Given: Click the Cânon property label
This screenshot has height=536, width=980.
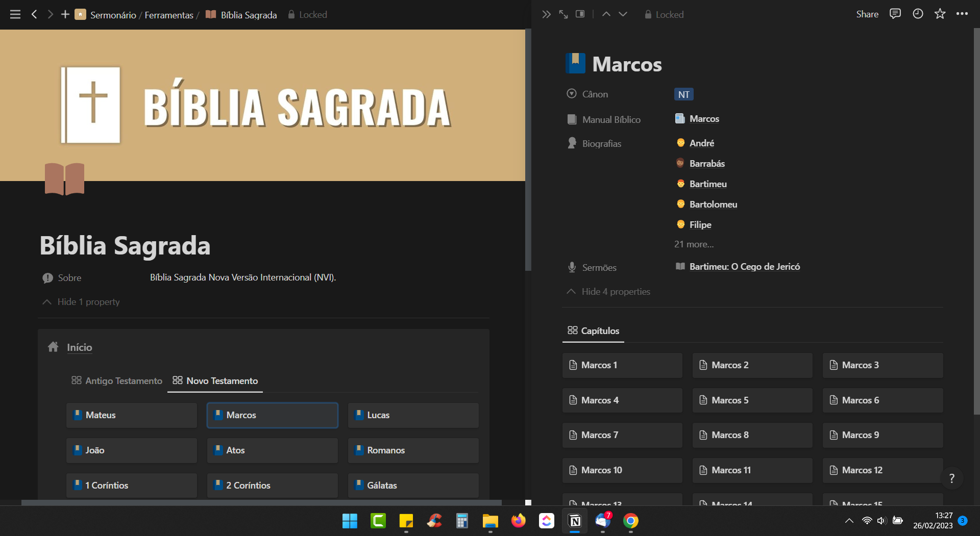Looking at the screenshot, I should click(x=595, y=94).
